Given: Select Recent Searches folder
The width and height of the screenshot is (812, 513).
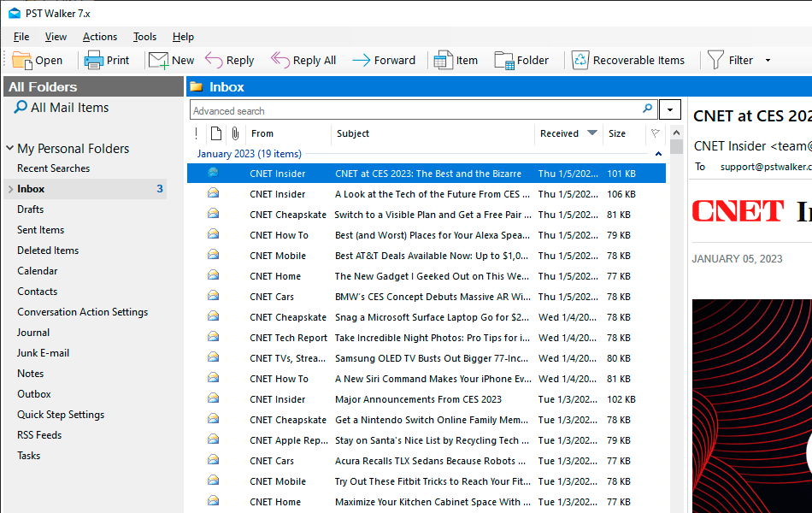Looking at the screenshot, I should (x=53, y=168).
